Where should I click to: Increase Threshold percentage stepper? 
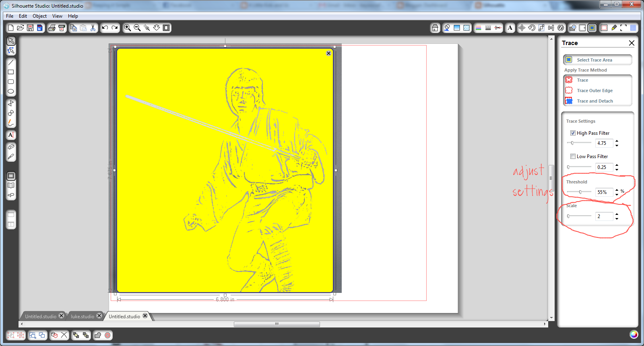pyautogui.click(x=617, y=190)
